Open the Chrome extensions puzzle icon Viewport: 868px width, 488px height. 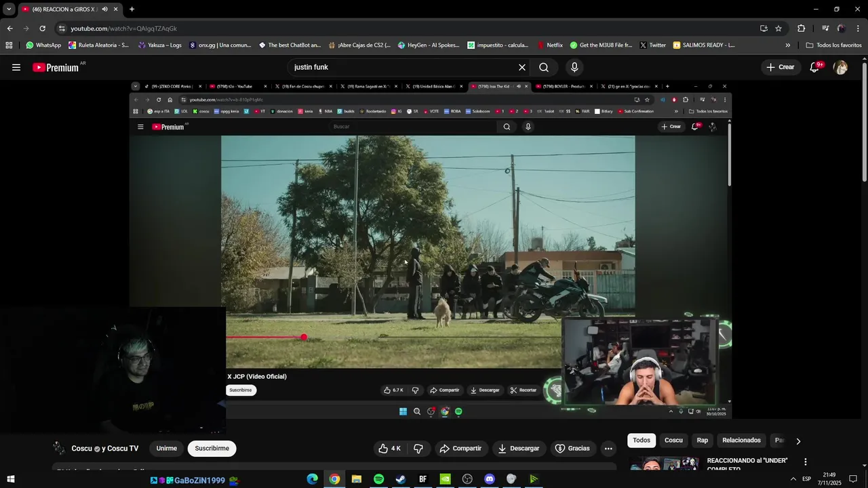coord(802,28)
